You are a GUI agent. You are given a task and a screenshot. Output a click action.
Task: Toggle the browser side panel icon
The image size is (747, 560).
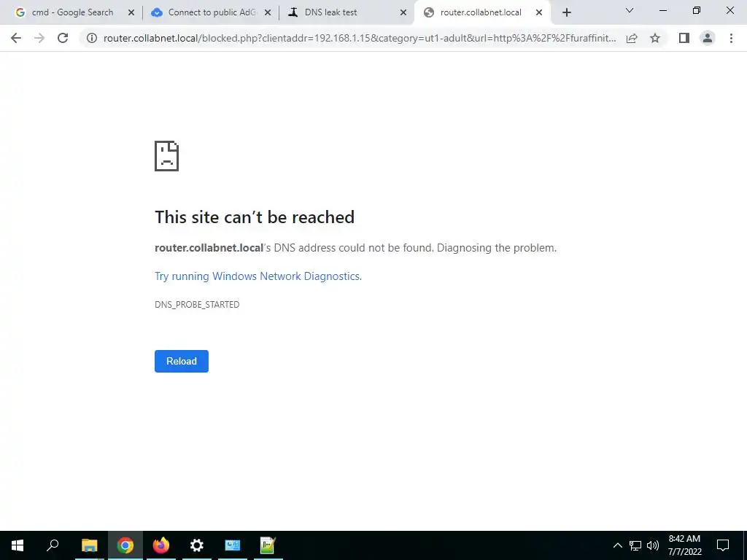(x=684, y=38)
